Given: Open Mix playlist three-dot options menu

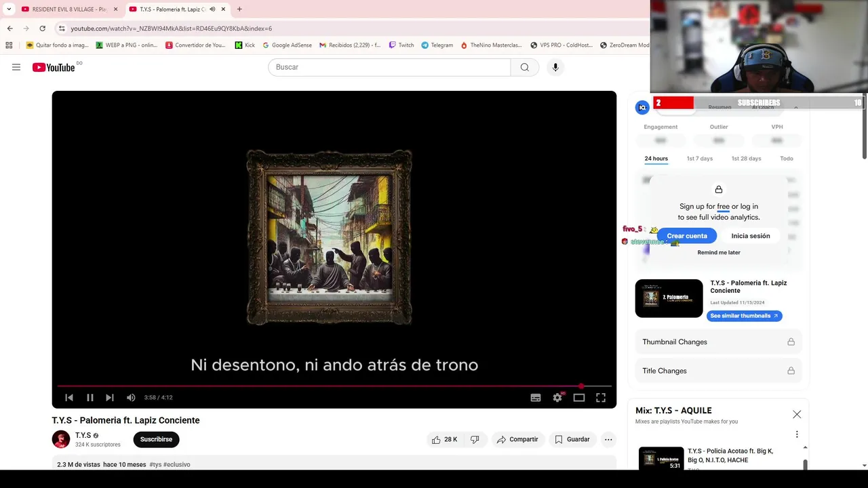Looking at the screenshot, I should (x=797, y=434).
